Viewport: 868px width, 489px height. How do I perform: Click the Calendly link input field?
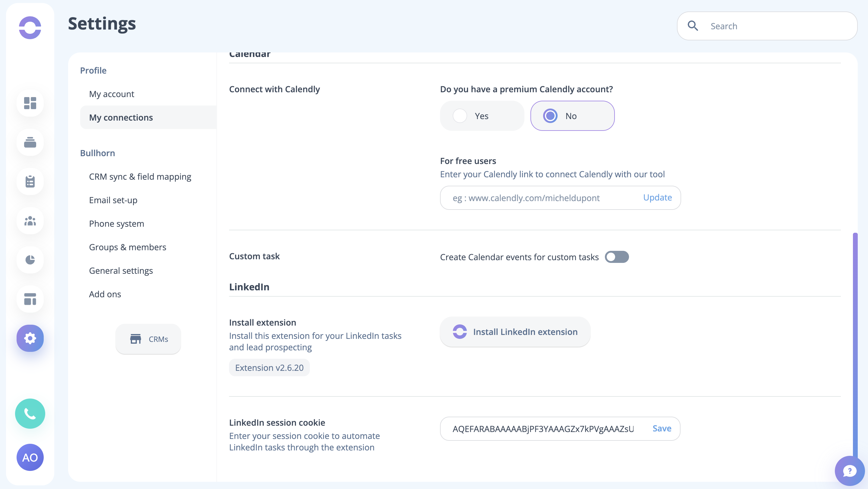point(539,198)
